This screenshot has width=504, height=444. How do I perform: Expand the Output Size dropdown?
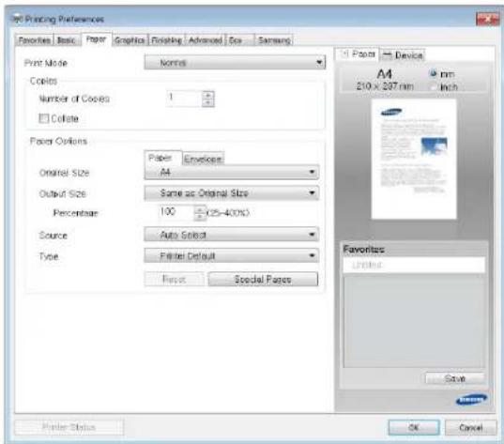[x=232, y=193]
